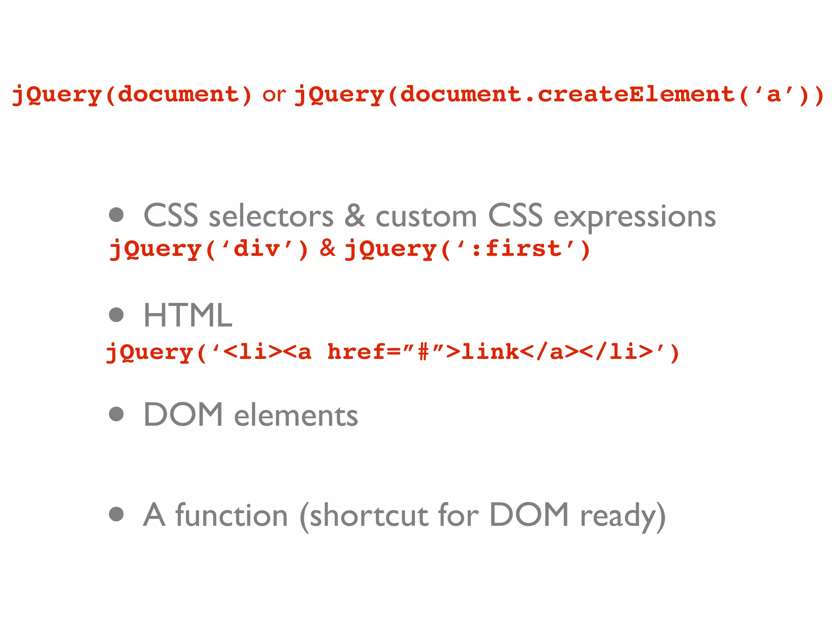Click the 'A function' text

coord(215,516)
